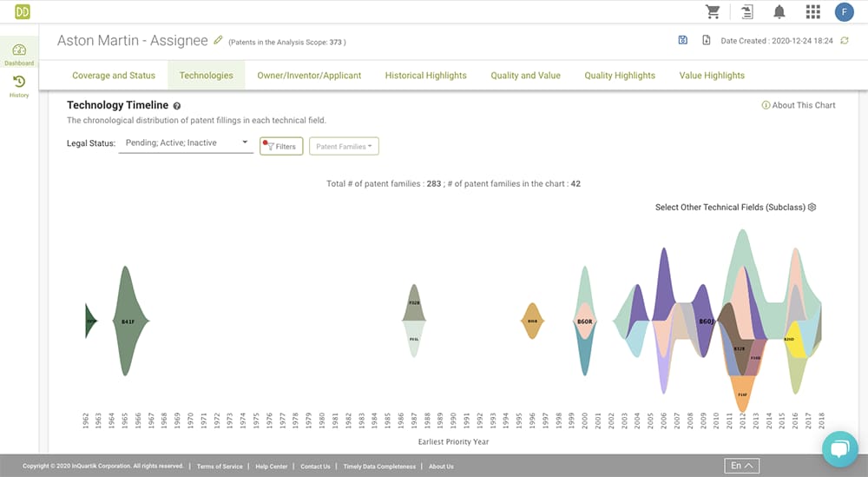Switch to Coverage and Status tab
The width and height of the screenshot is (868, 477).
(x=114, y=76)
